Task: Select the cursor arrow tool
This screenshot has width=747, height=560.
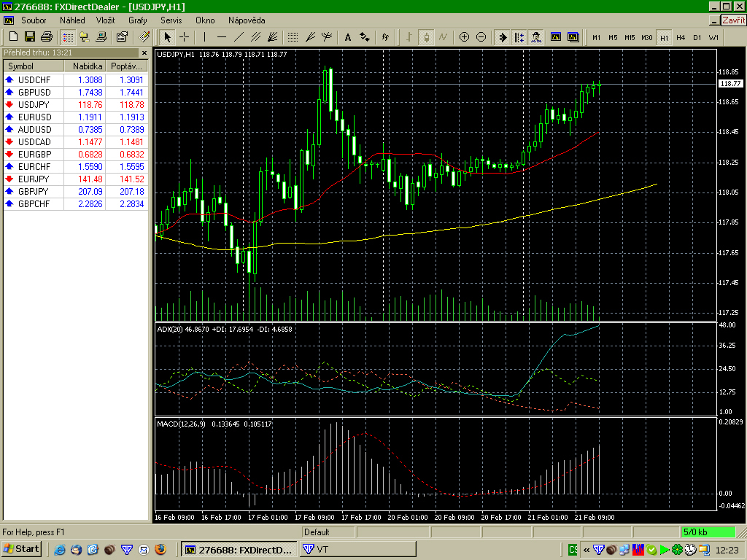Action: click(167, 36)
